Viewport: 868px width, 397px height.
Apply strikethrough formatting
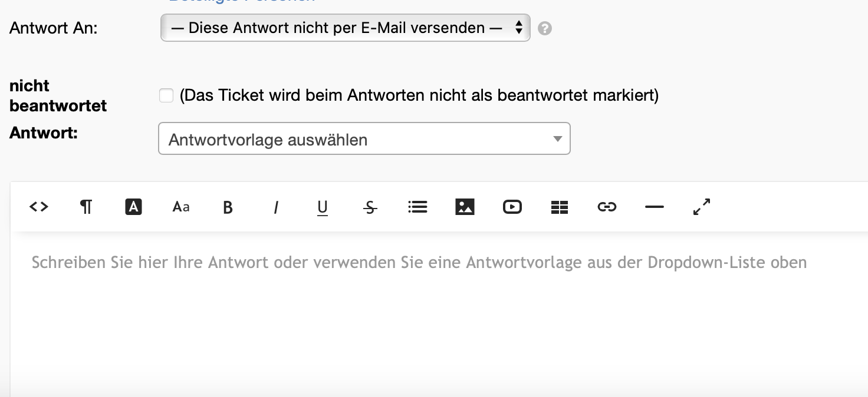tap(370, 207)
